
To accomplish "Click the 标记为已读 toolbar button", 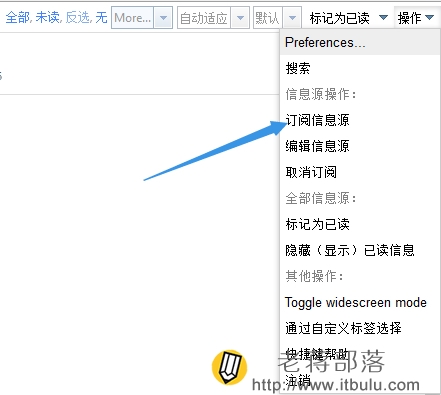I will (339, 18).
